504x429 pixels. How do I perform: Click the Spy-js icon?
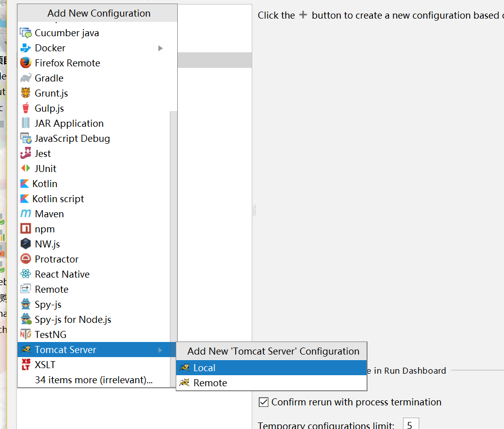[x=26, y=304]
